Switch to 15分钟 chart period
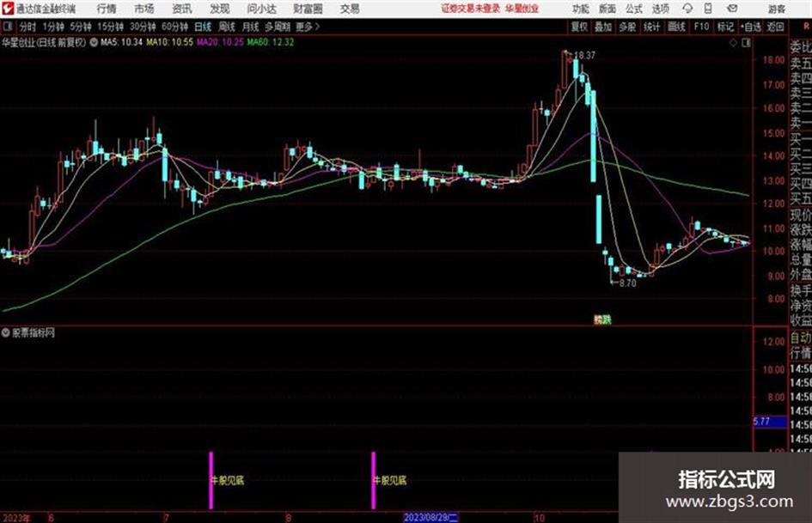This screenshot has height=523, width=812. point(111,27)
